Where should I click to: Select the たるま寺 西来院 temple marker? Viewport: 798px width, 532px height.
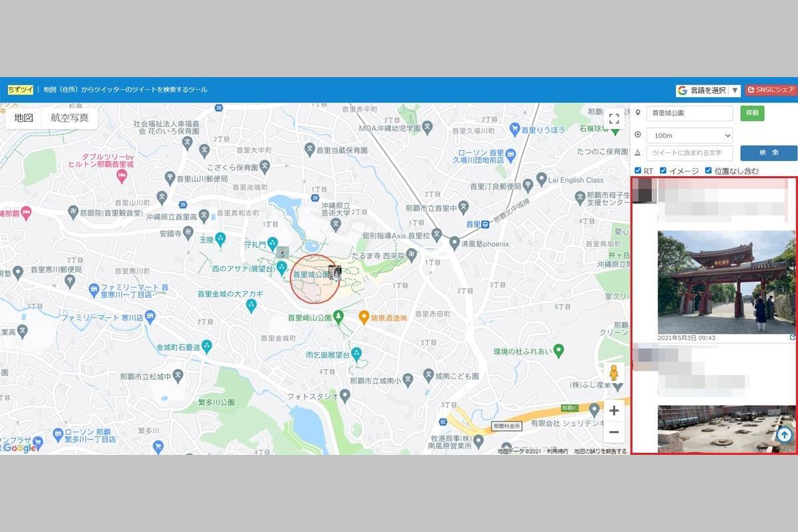[412, 254]
